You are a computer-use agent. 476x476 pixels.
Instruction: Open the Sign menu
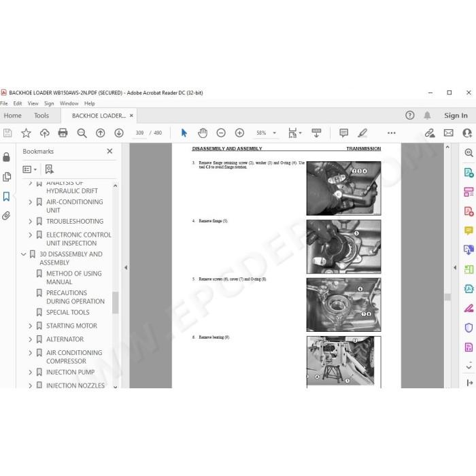tap(49, 103)
